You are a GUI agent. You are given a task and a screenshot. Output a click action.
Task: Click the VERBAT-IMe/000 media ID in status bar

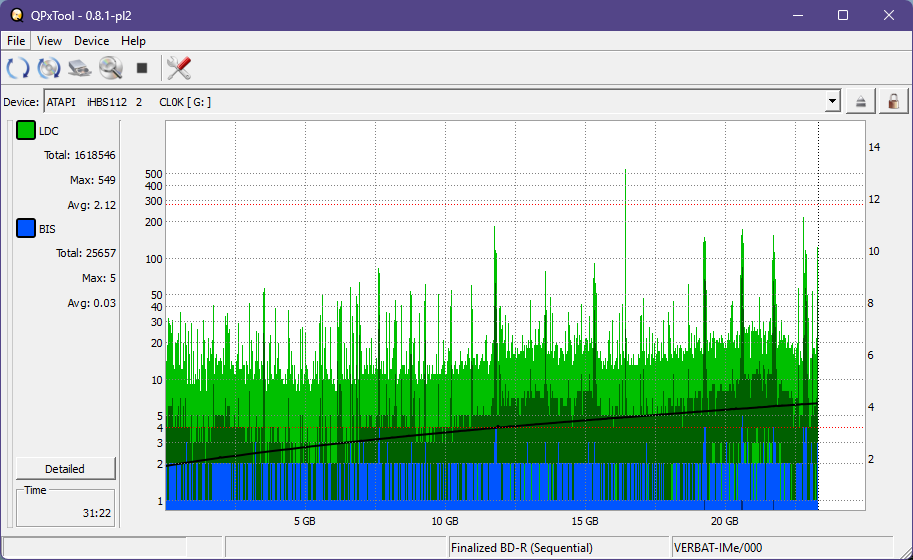tap(717, 548)
